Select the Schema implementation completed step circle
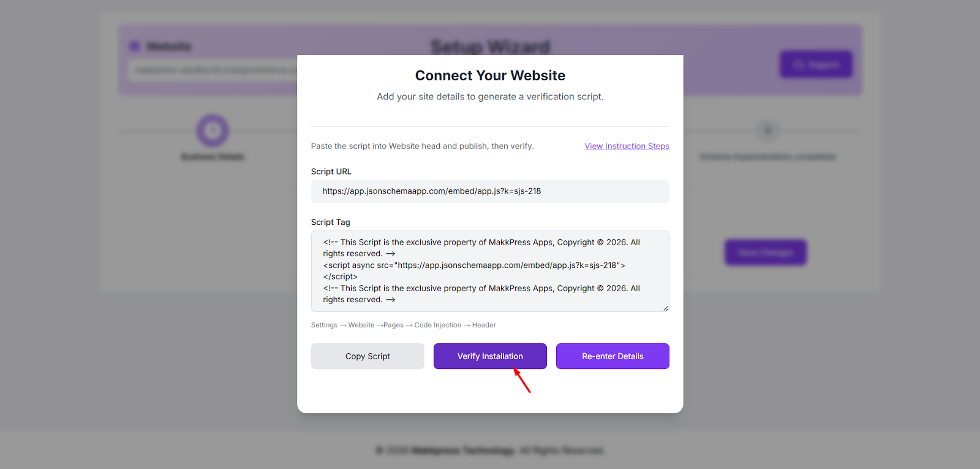Screen dimensions: 980x469 [767, 130]
